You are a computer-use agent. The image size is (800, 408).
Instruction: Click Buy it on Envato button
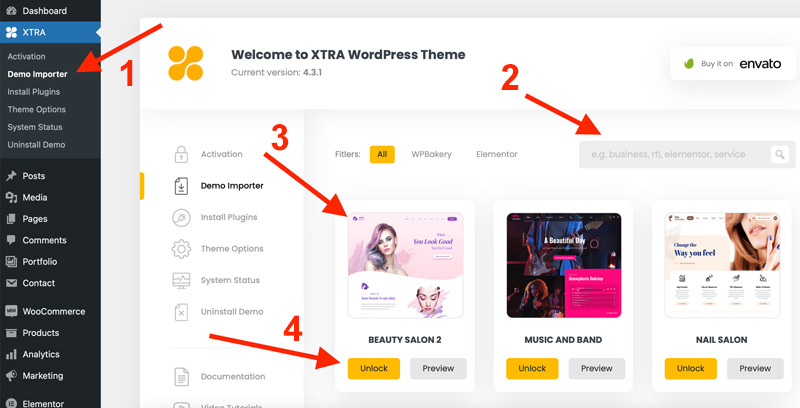coord(733,64)
